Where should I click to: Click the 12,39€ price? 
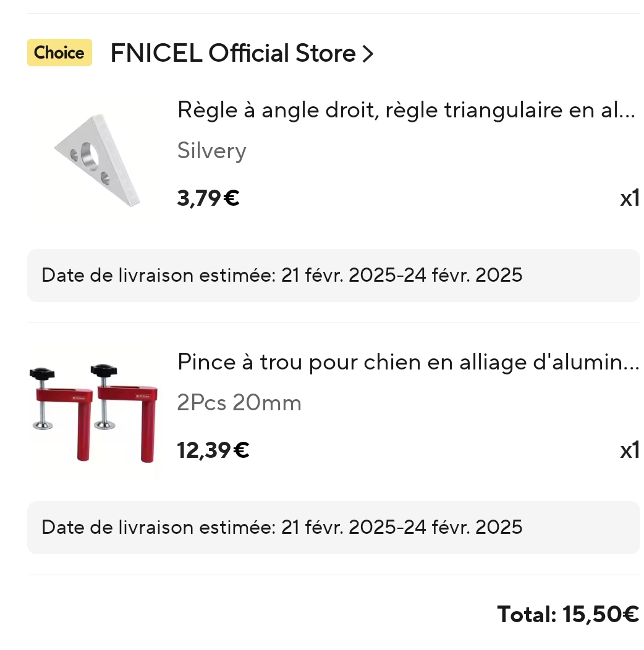point(213,450)
